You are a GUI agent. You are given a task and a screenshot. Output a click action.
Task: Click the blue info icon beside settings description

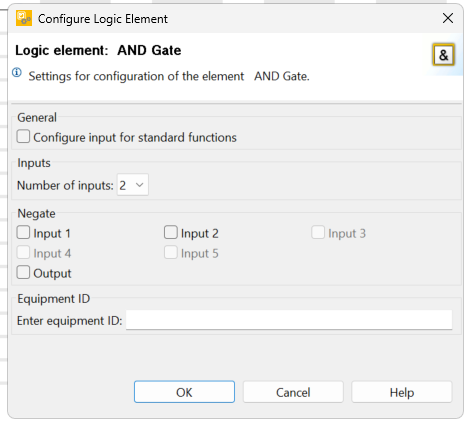(x=17, y=72)
